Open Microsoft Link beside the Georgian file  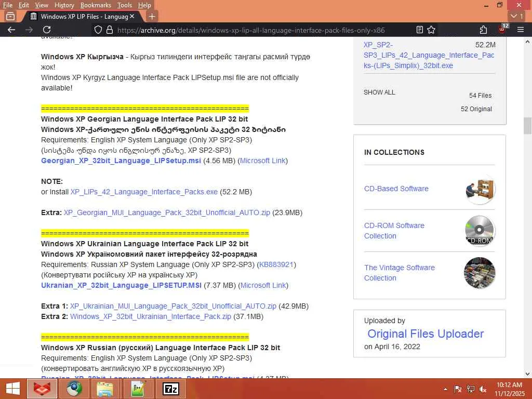pyautogui.click(x=263, y=161)
